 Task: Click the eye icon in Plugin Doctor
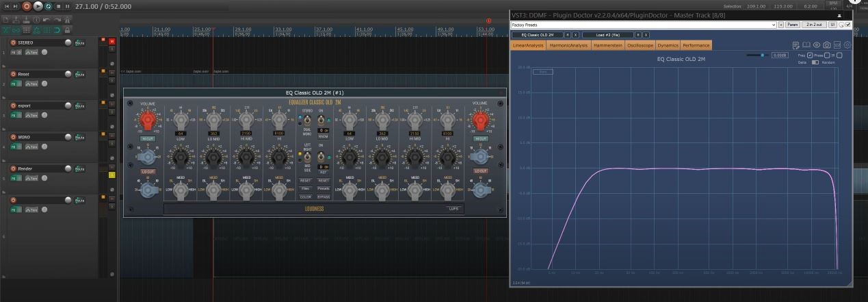click(x=817, y=45)
